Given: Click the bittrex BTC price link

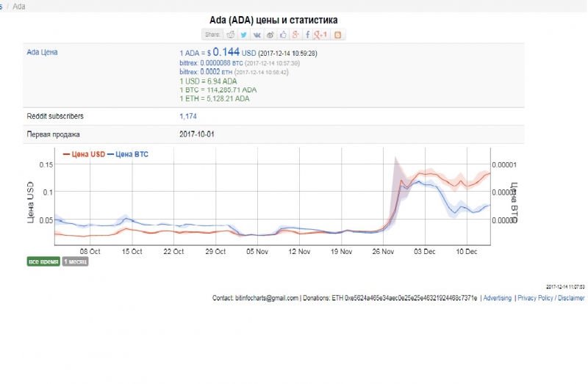Looking at the screenshot, I should (x=205, y=64).
